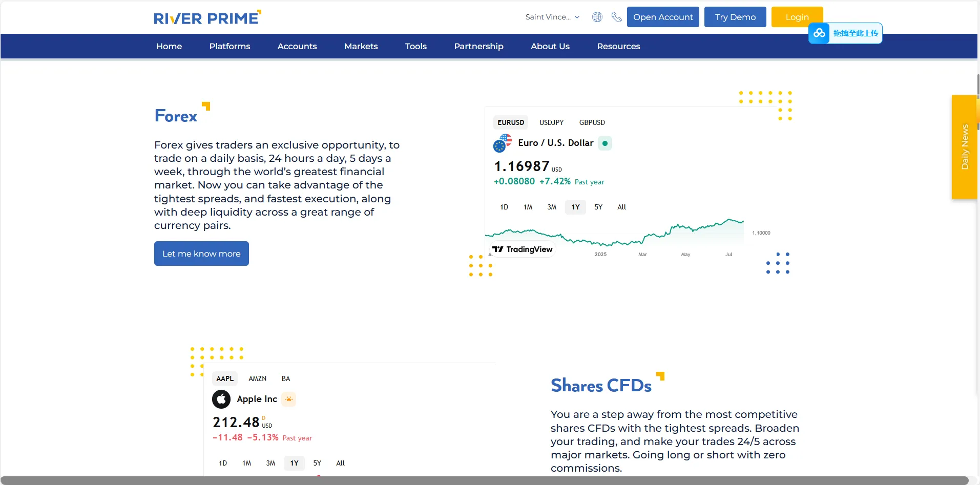Click the Apple Inc title link

tap(257, 399)
